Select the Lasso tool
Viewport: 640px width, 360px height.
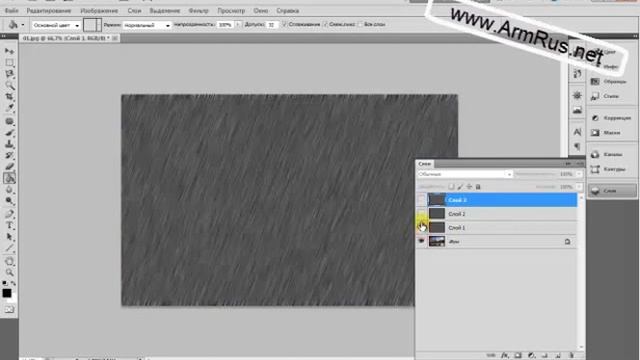point(9,74)
